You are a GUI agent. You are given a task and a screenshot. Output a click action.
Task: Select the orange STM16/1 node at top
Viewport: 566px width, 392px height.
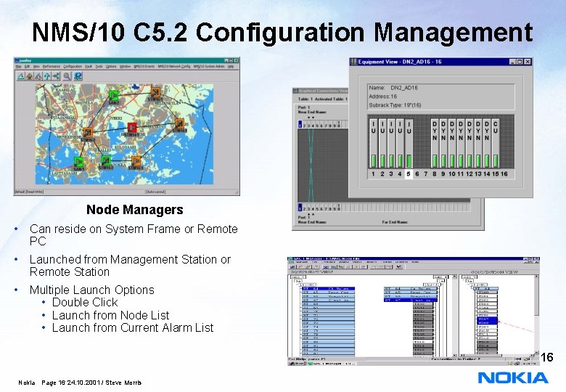coord(155,92)
